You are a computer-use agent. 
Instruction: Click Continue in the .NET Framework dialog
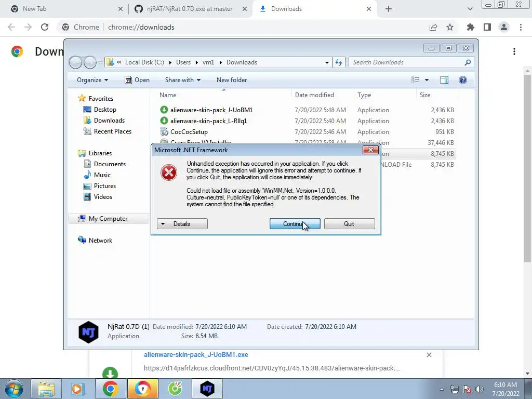(295, 223)
